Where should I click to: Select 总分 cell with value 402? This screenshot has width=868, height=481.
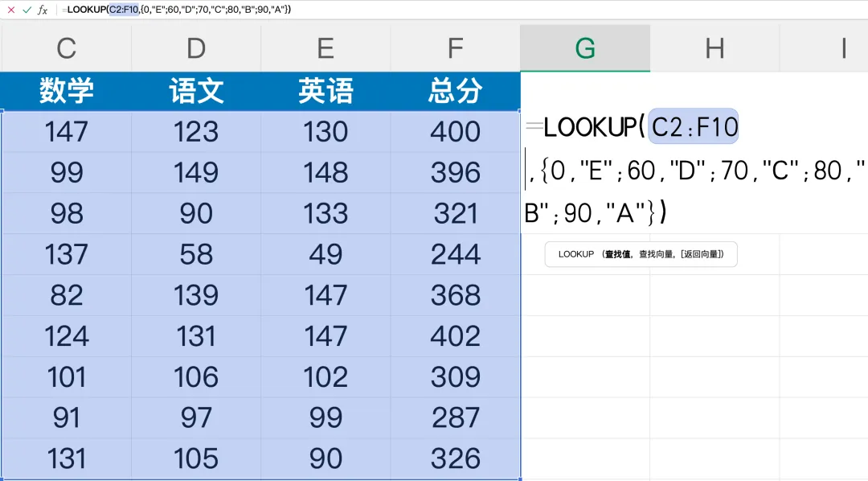[455, 336]
